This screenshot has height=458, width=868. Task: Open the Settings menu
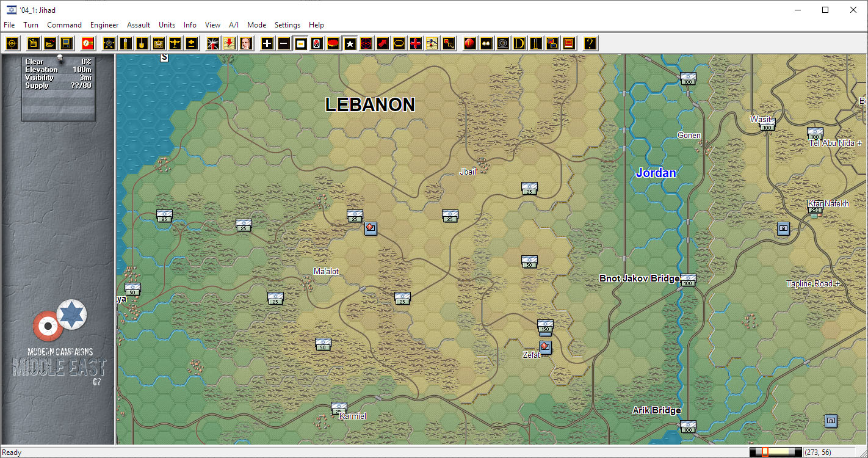[x=288, y=25]
